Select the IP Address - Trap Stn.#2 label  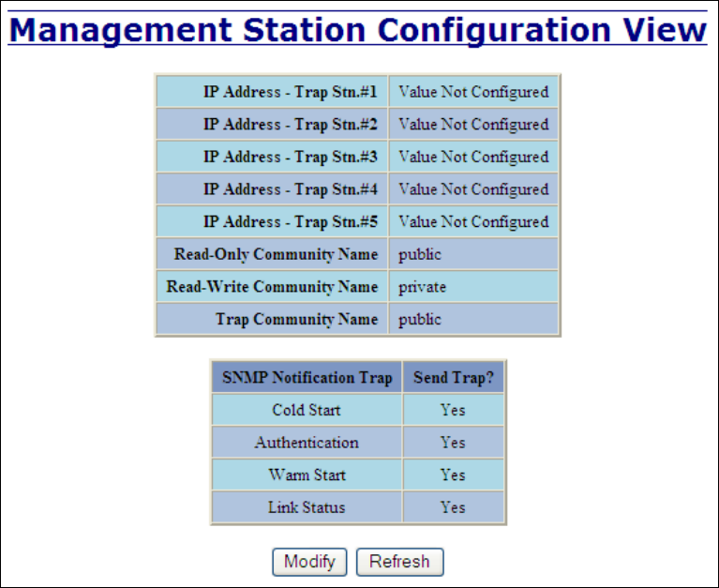[291, 125]
